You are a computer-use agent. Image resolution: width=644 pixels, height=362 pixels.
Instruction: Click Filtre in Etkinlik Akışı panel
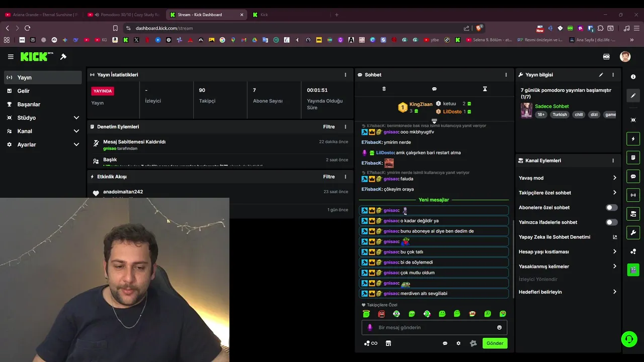point(329,177)
